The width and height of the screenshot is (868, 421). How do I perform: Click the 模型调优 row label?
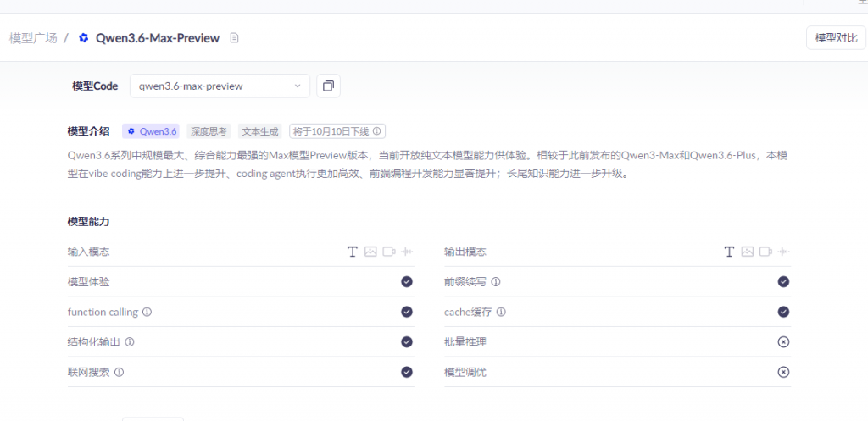point(465,372)
